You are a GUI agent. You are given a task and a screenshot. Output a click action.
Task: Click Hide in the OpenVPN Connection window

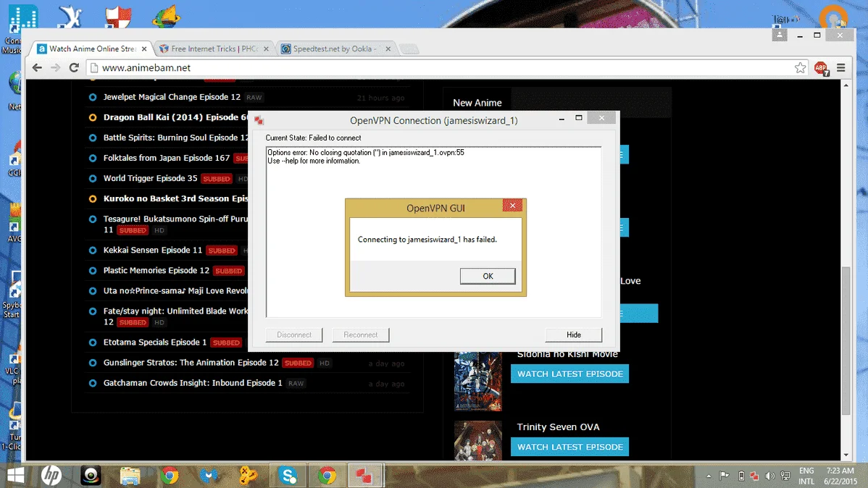tap(574, 335)
